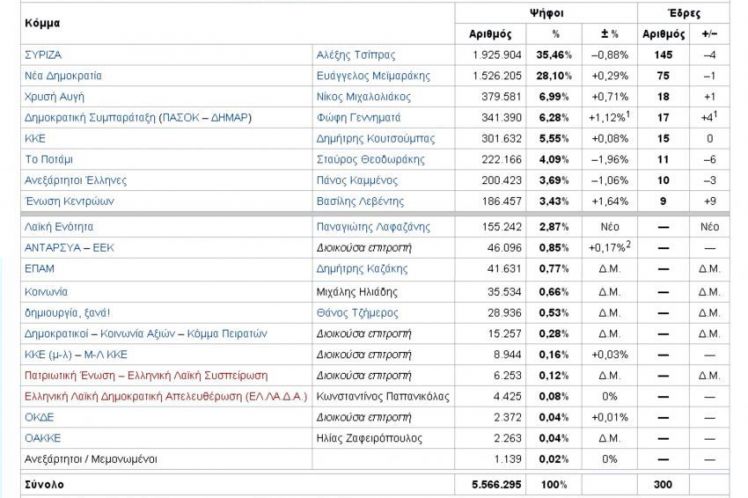Open the Ένωση Κεντρώων link
Viewport: 748px width, 498px height.
click(x=63, y=201)
